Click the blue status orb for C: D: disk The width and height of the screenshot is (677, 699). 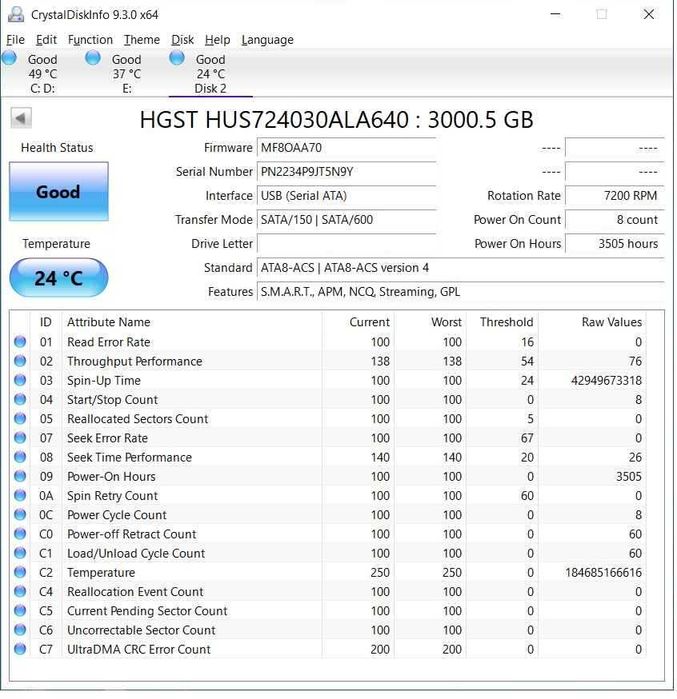9,58
